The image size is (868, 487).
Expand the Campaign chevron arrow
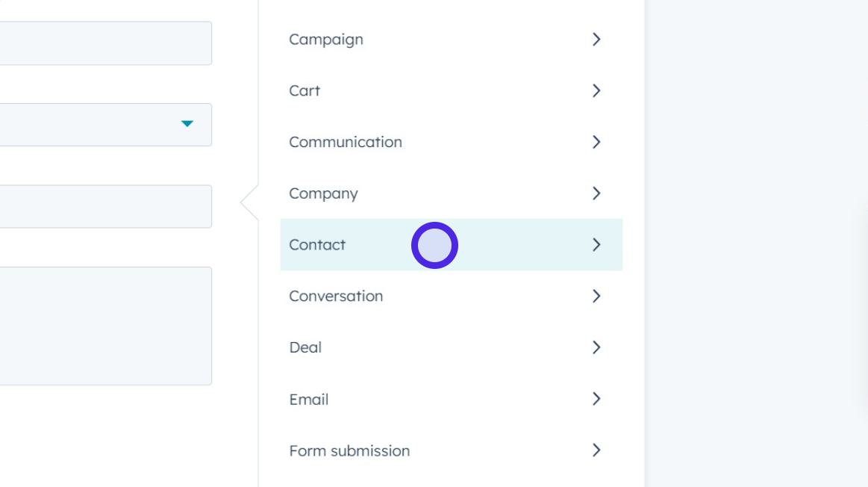(596, 40)
